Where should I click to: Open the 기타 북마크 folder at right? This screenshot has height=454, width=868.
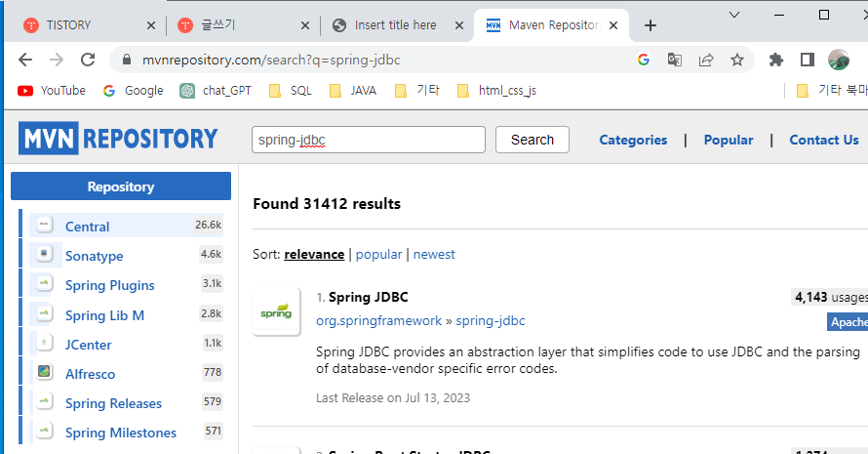point(832,91)
